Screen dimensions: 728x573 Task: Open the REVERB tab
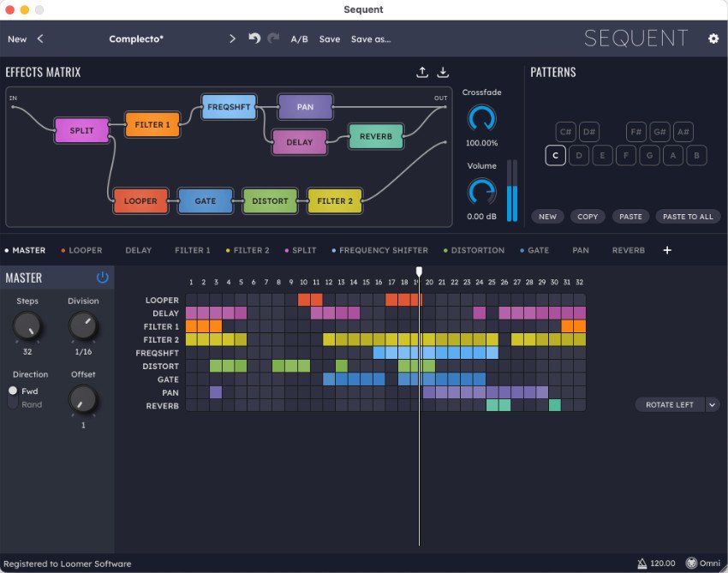[628, 250]
